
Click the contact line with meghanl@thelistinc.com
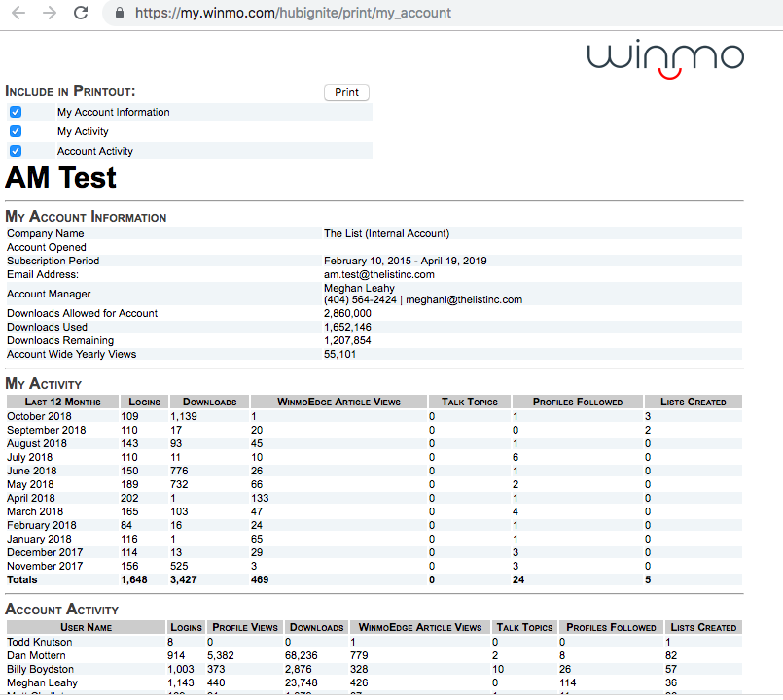pos(423,299)
